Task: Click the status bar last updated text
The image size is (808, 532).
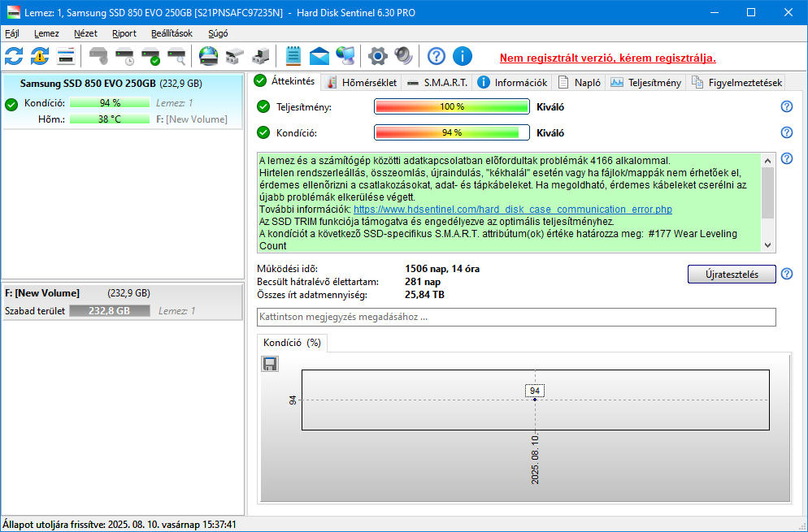Action: click(119, 525)
